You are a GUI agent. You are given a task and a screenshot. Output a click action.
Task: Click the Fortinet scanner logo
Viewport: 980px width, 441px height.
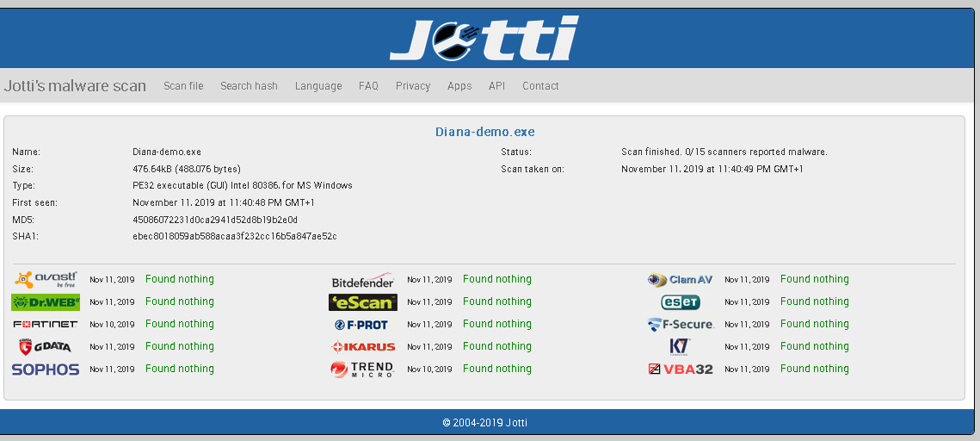tap(46, 324)
